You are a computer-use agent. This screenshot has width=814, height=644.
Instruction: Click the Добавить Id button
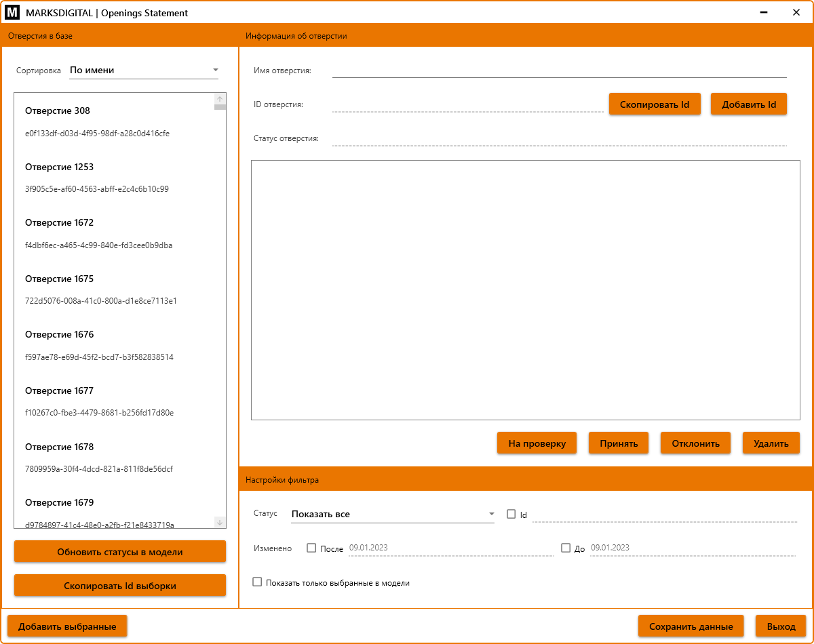pyautogui.click(x=748, y=104)
